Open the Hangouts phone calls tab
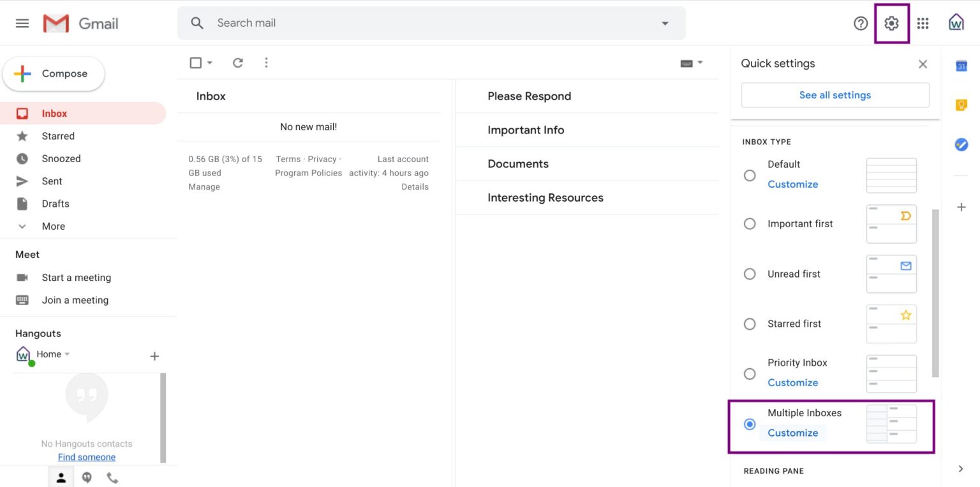The height and width of the screenshot is (487, 980). (x=112, y=477)
